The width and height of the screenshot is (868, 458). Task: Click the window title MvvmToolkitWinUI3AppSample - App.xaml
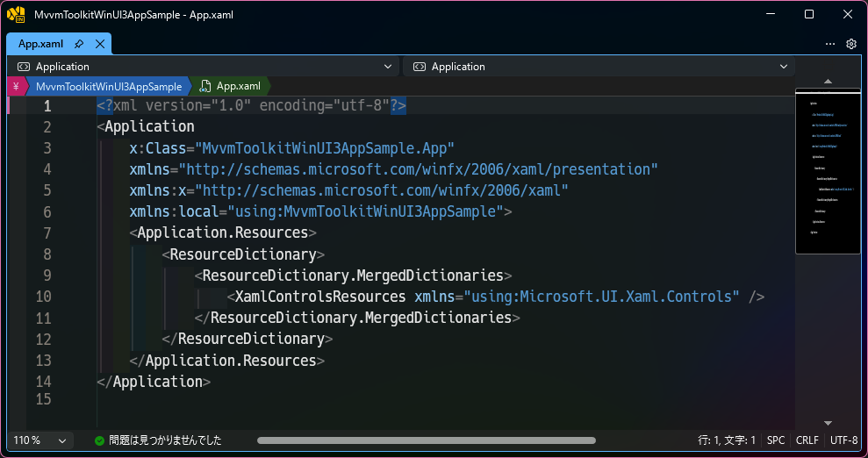[x=133, y=15]
